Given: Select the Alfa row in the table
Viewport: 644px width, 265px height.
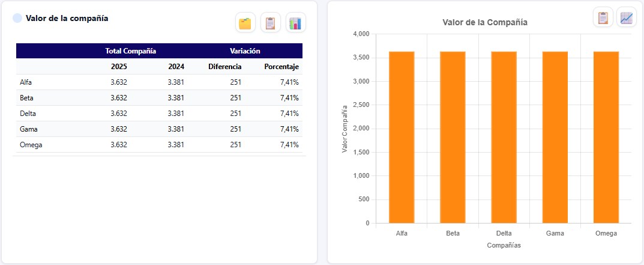Looking at the screenshot, I should click(160, 82).
